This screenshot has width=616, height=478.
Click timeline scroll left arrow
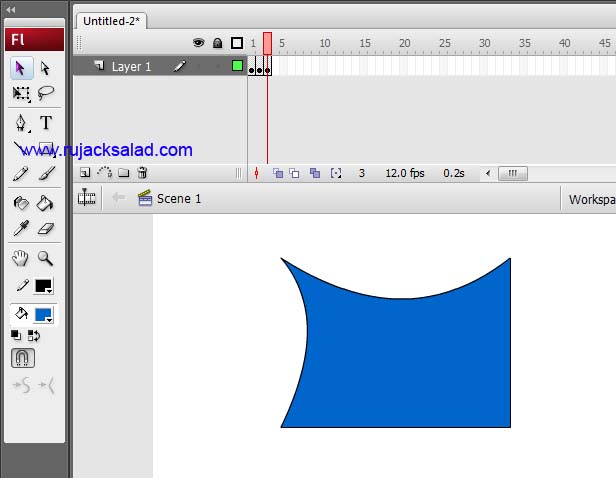tap(488, 173)
